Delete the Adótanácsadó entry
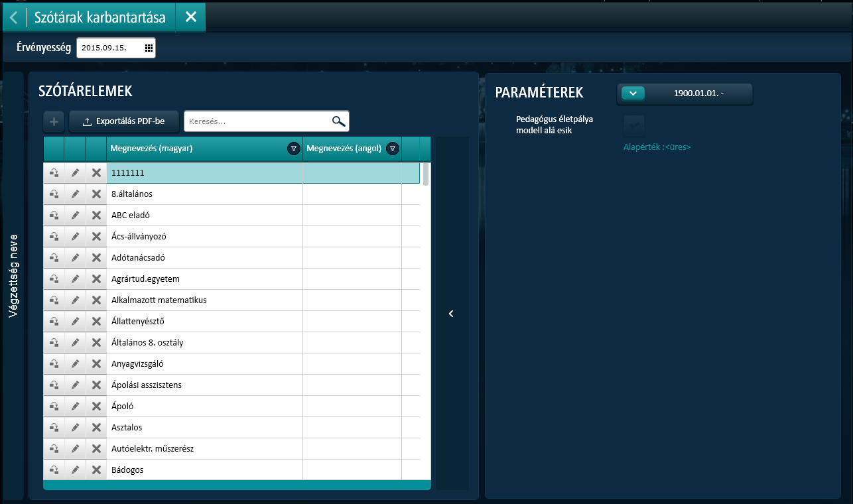Viewport: 853px width, 504px height. pos(96,258)
